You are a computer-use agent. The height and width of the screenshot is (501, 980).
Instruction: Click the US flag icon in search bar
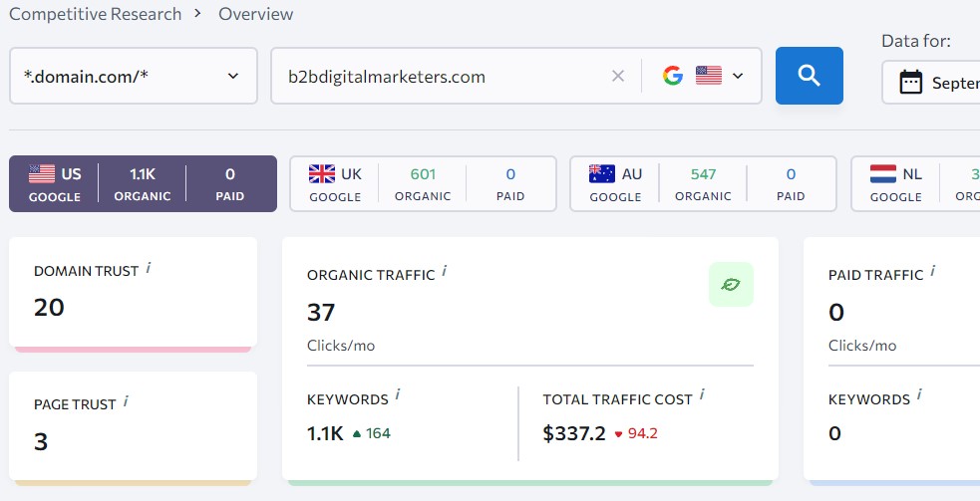(x=709, y=76)
